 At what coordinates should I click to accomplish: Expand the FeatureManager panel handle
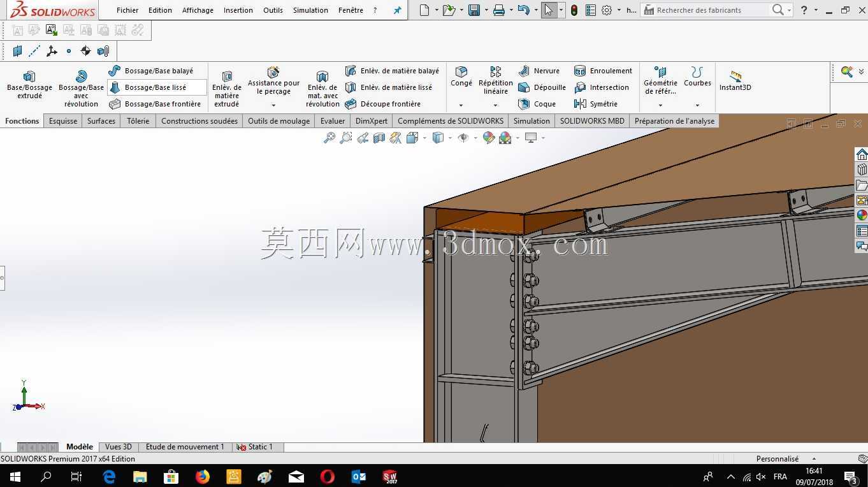click(x=2, y=278)
